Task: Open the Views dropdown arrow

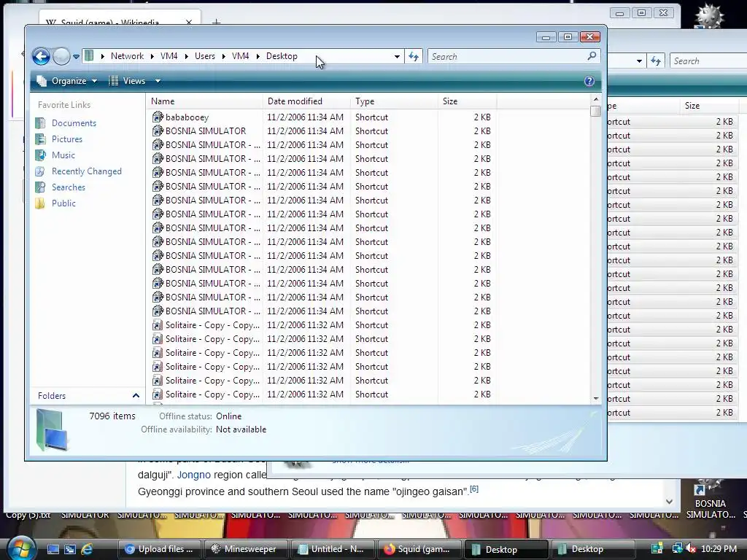Action: (x=158, y=81)
